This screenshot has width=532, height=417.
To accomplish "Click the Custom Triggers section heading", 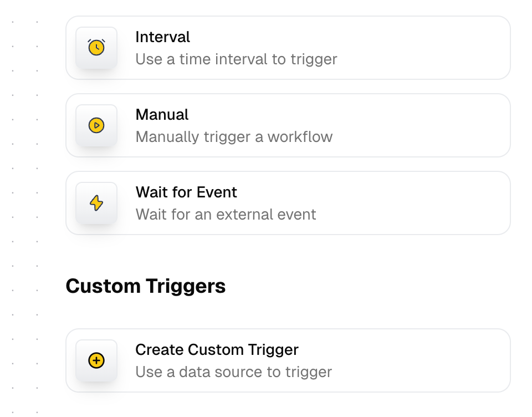I will (x=146, y=286).
